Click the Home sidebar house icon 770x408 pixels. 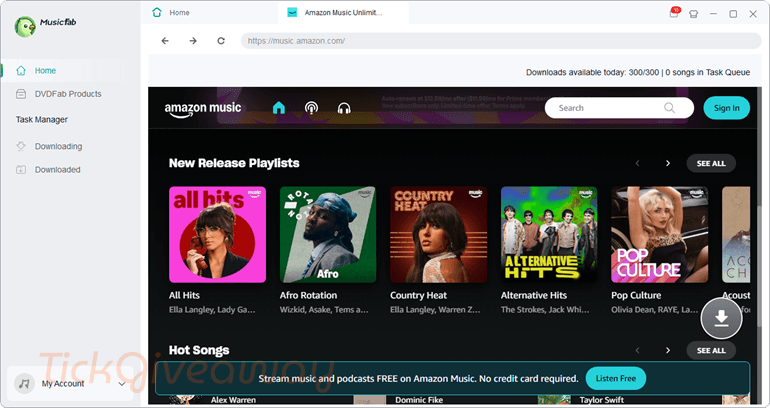click(x=21, y=71)
